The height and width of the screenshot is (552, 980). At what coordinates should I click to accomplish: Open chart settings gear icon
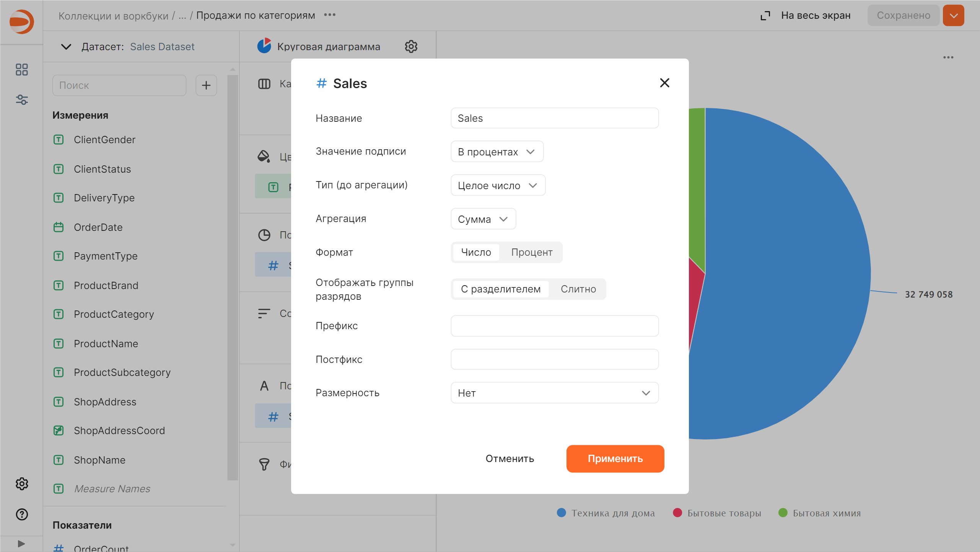[411, 47]
